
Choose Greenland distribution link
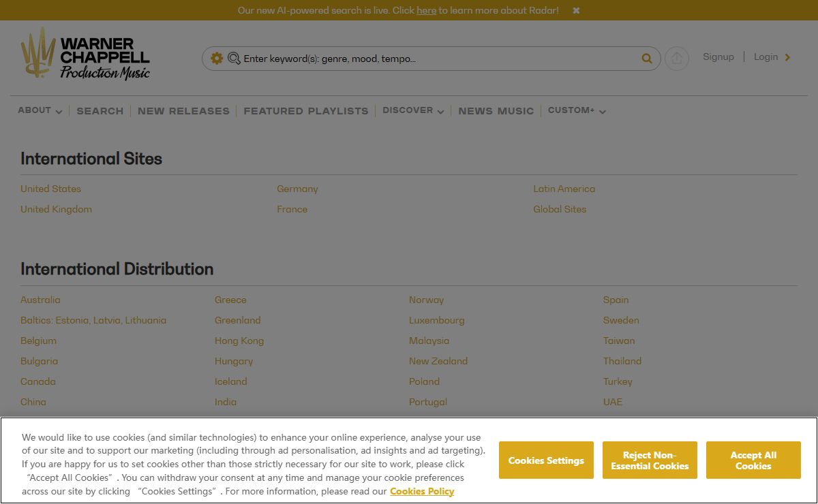[x=237, y=320]
